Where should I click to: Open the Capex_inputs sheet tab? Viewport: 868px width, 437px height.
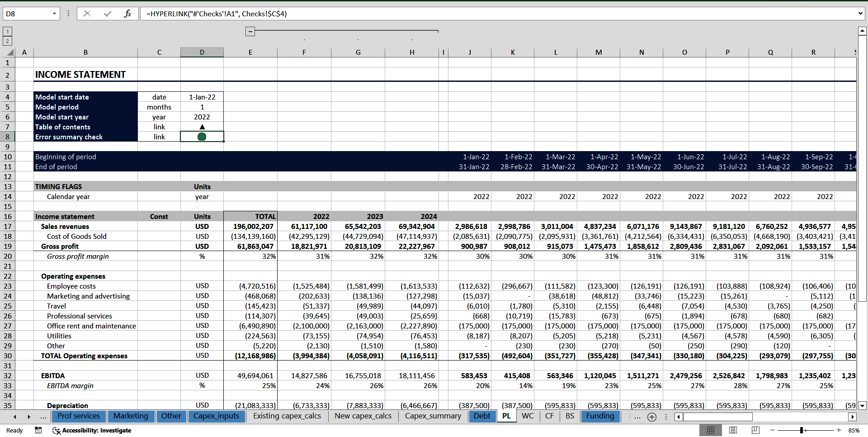tap(216, 416)
